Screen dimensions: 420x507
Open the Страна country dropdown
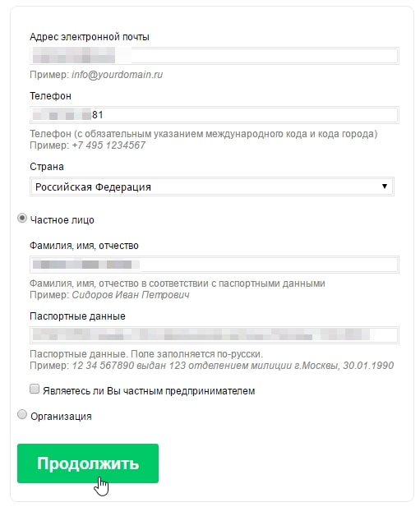click(212, 187)
